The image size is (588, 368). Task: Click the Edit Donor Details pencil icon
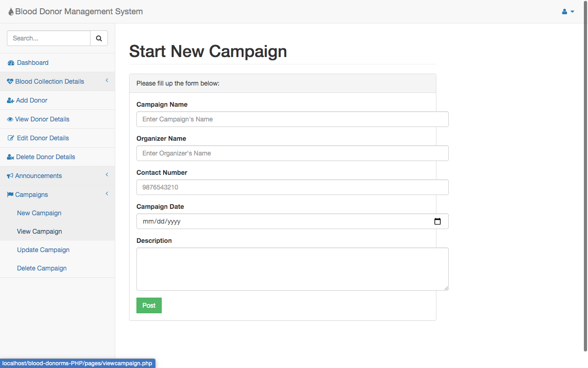[11, 138]
